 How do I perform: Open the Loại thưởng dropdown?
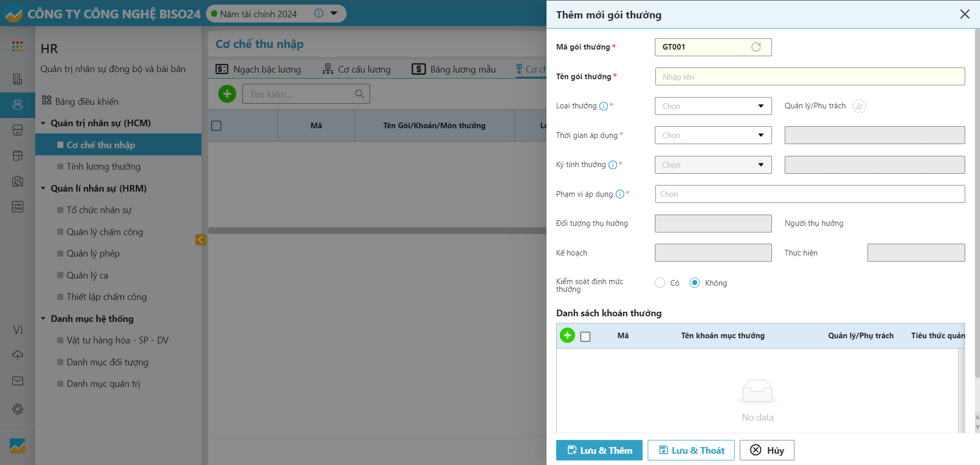point(713,106)
